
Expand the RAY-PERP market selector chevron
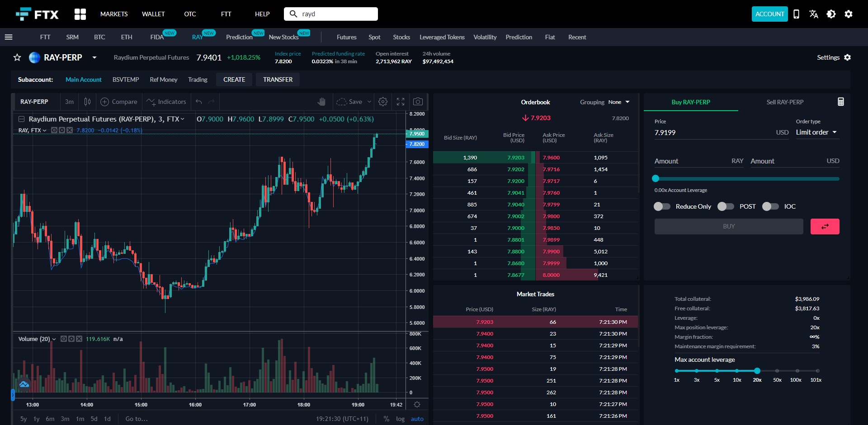(x=94, y=58)
